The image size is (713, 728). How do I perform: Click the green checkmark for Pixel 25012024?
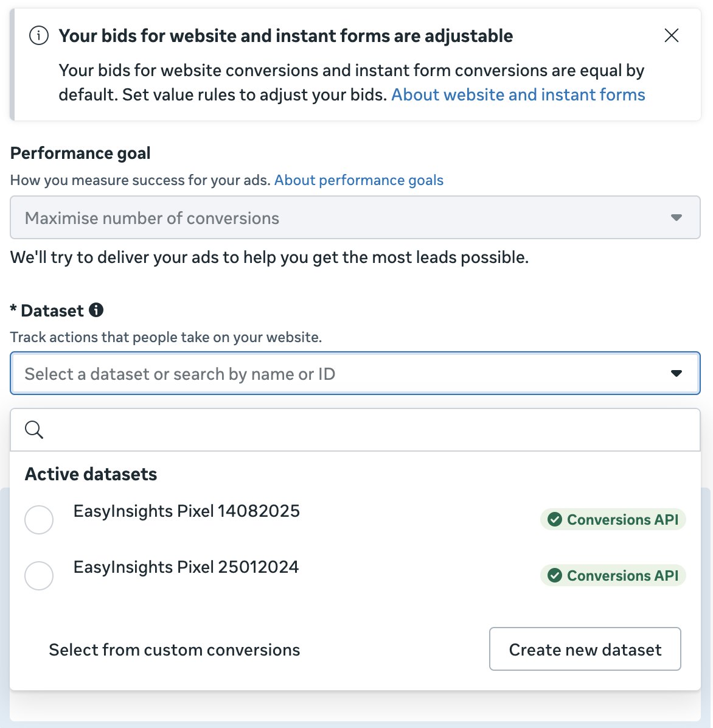point(554,576)
